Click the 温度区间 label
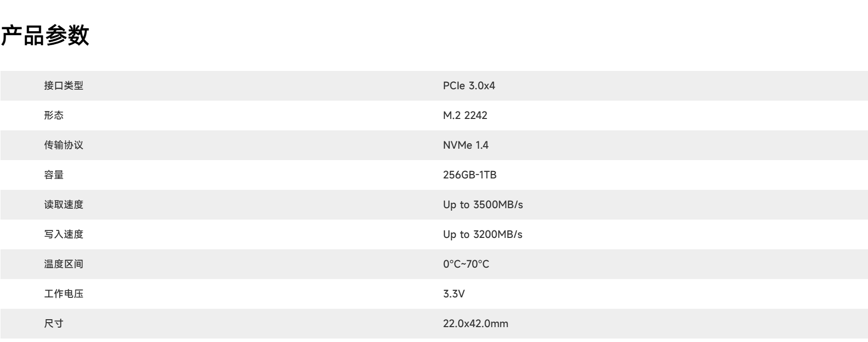This screenshot has width=868, height=342. pyautogui.click(x=63, y=264)
